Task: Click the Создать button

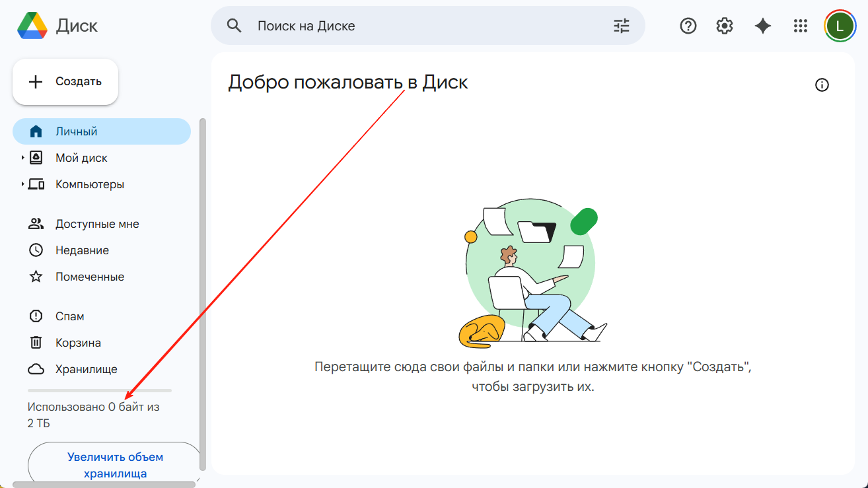Action: pos(65,82)
